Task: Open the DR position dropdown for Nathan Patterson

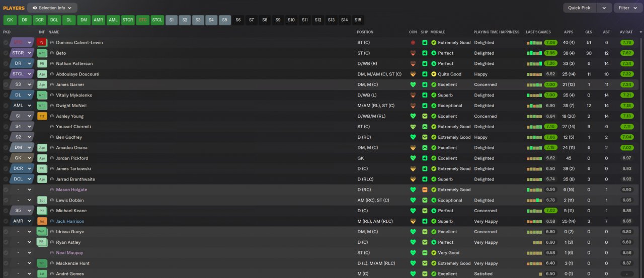Action: point(22,64)
